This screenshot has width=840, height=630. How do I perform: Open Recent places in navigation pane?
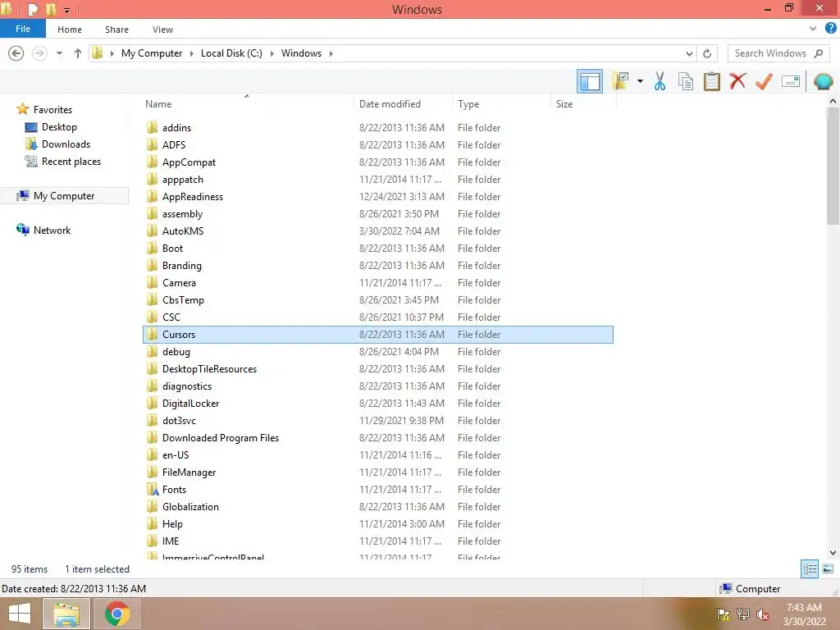pos(71,162)
